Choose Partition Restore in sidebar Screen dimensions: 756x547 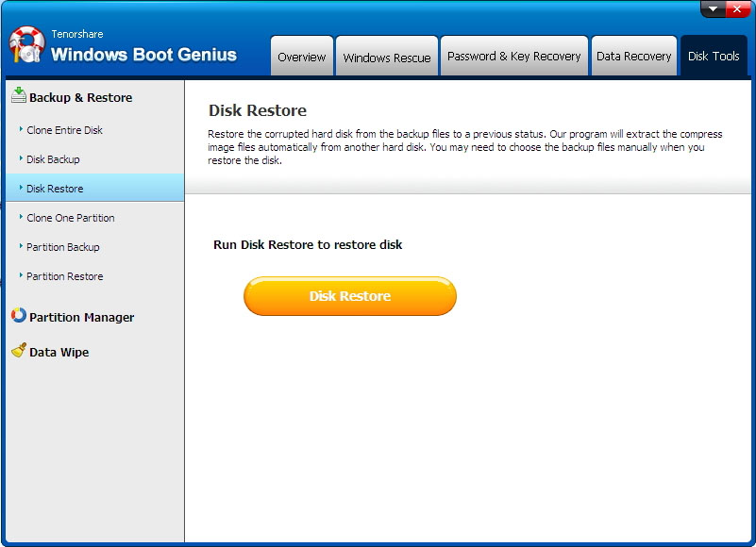click(x=64, y=276)
